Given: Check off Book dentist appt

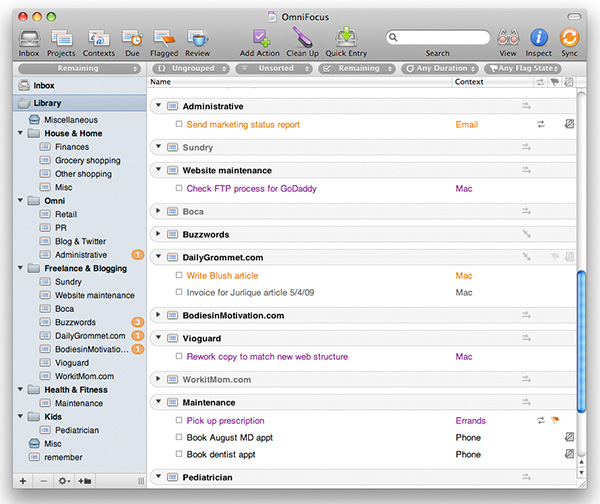Looking at the screenshot, I should pos(179,454).
